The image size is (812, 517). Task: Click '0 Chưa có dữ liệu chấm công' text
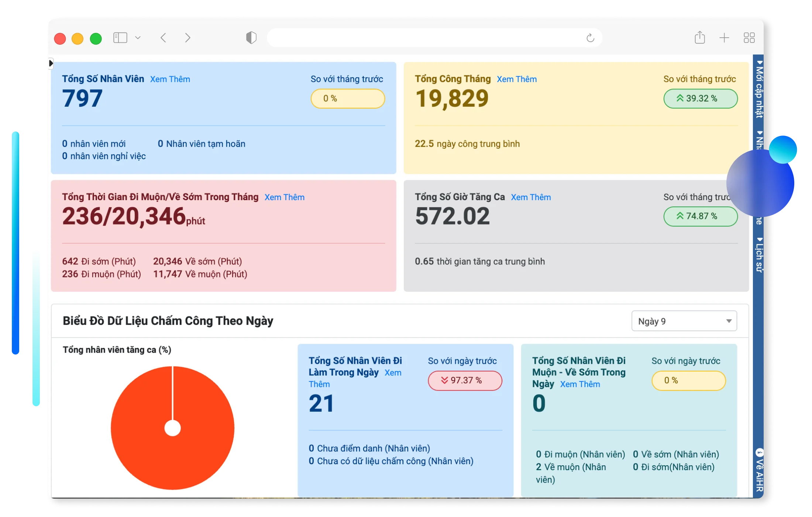[x=391, y=461]
